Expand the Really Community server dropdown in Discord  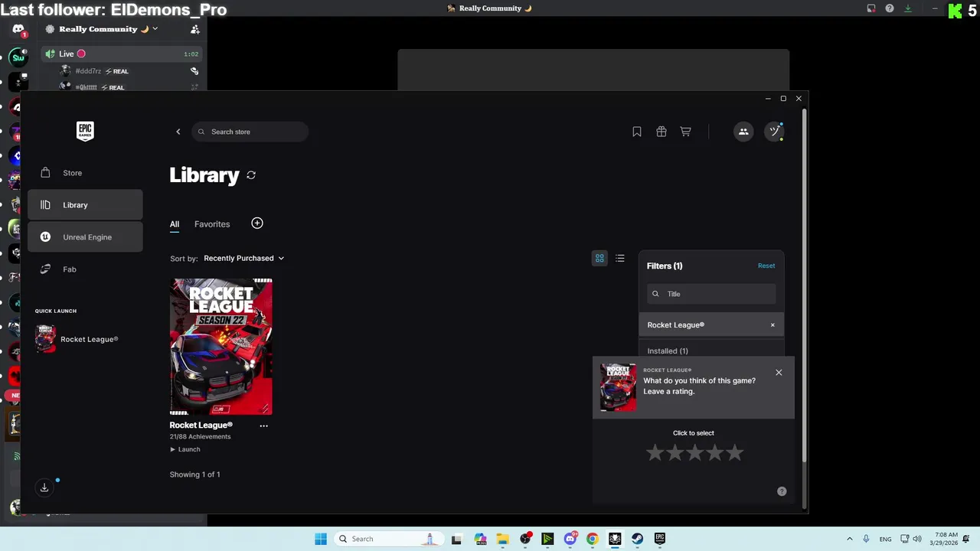coord(155,29)
